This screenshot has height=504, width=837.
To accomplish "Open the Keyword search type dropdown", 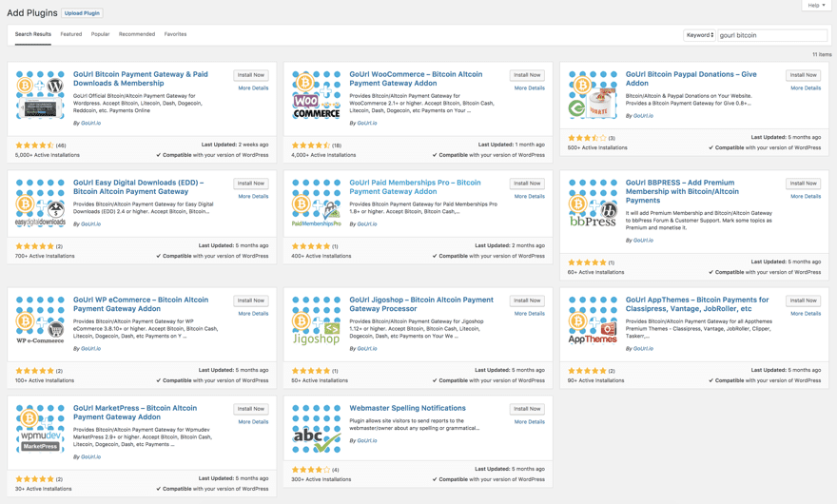I will [x=699, y=35].
